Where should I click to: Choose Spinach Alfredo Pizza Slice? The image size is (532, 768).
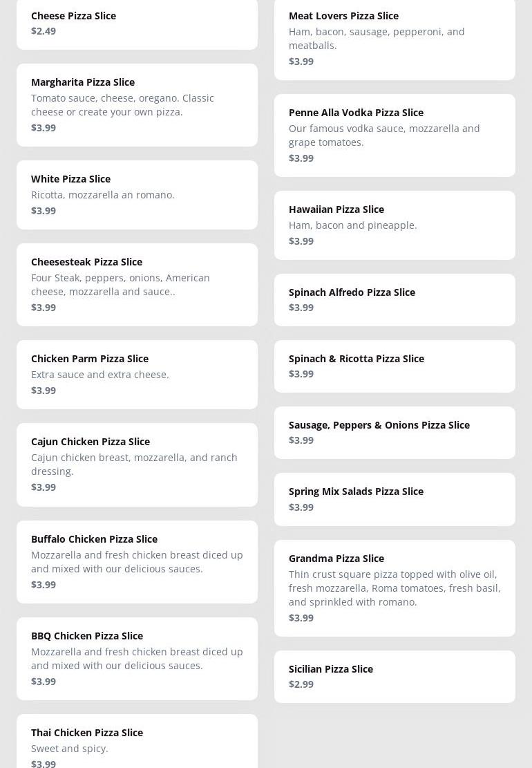395,299
